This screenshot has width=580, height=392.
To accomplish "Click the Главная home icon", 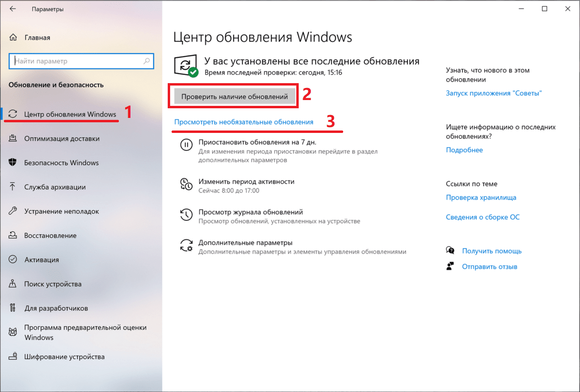I will (14, 38).
